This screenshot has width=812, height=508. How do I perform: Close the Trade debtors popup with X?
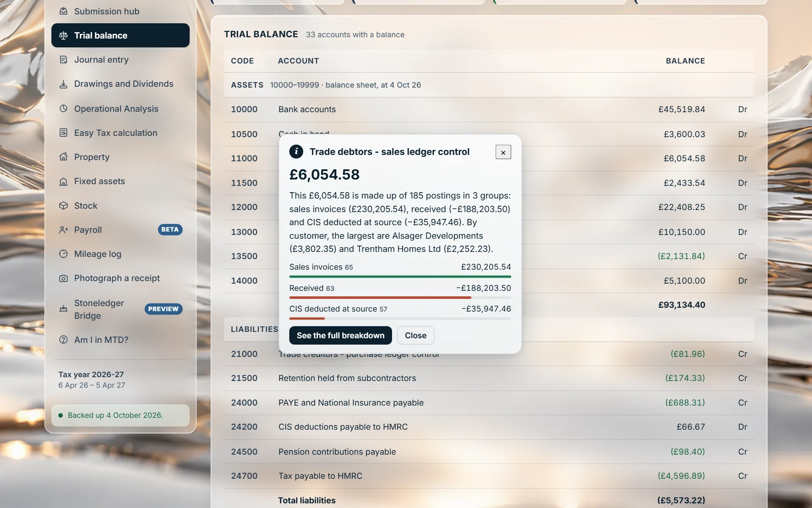503,152
